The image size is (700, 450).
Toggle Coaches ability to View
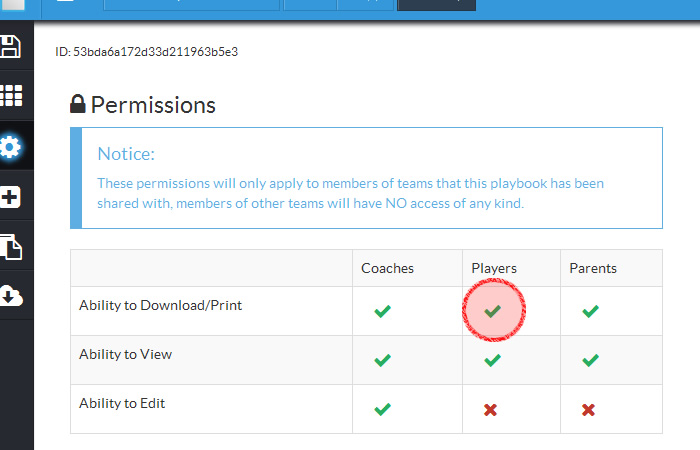point(382,360)
